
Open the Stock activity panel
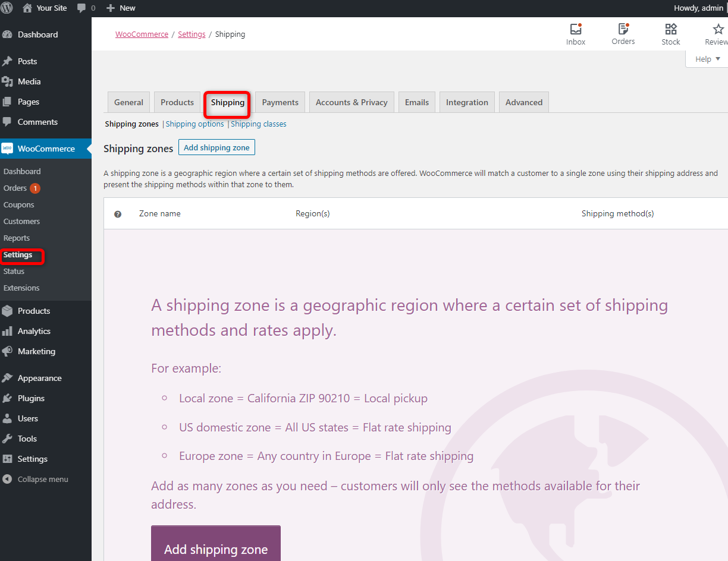coord(671,34)
